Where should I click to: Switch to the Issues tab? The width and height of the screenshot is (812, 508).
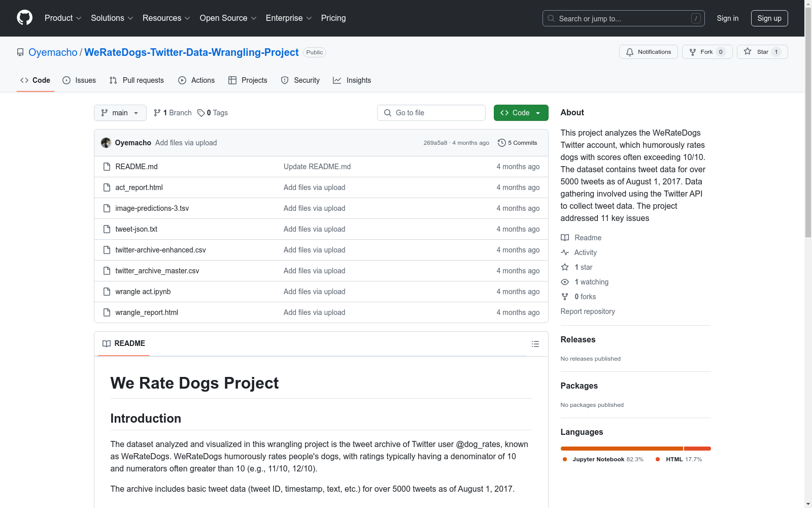(x=79, y=80)
